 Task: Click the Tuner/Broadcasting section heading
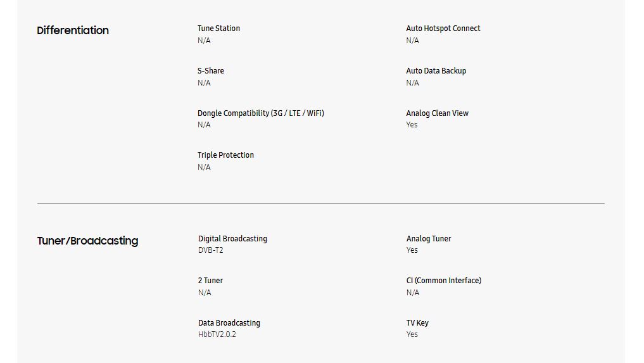coord(87,241)
